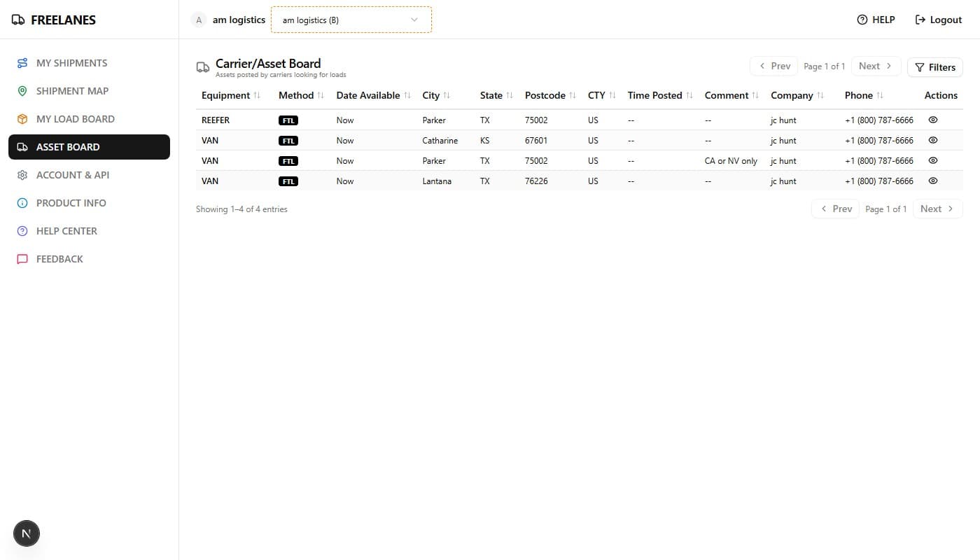Image resolution: width=980 pixels, height=560 pixels.
Task: Click top Next pagination button
Action: point(876,66)
